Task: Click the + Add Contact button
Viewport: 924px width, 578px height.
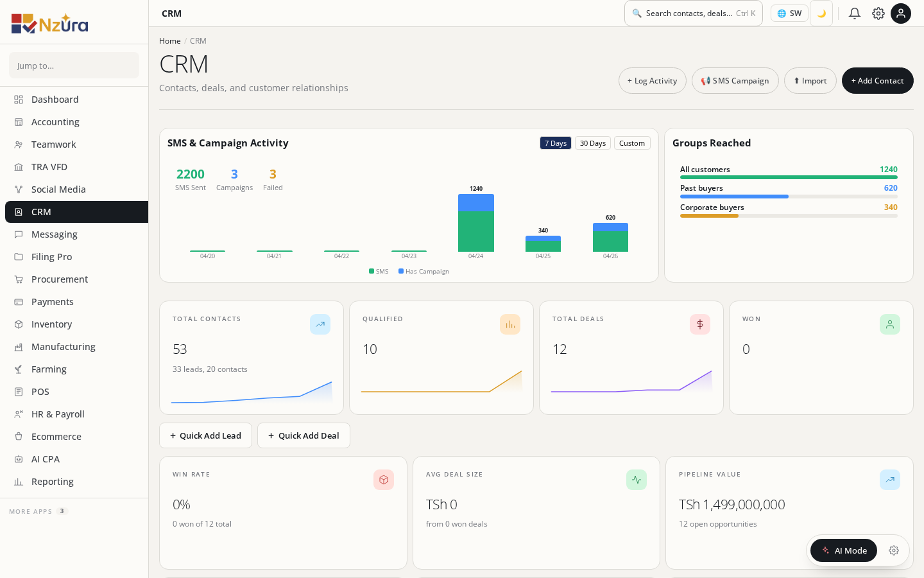Action: pyautogui.click(x=877, y=80)
